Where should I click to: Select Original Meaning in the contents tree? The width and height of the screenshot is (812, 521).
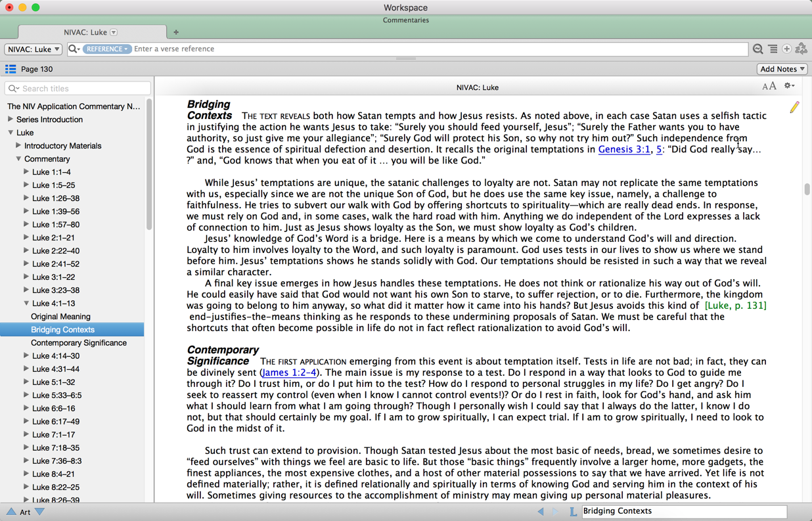[x=60, y=317]
